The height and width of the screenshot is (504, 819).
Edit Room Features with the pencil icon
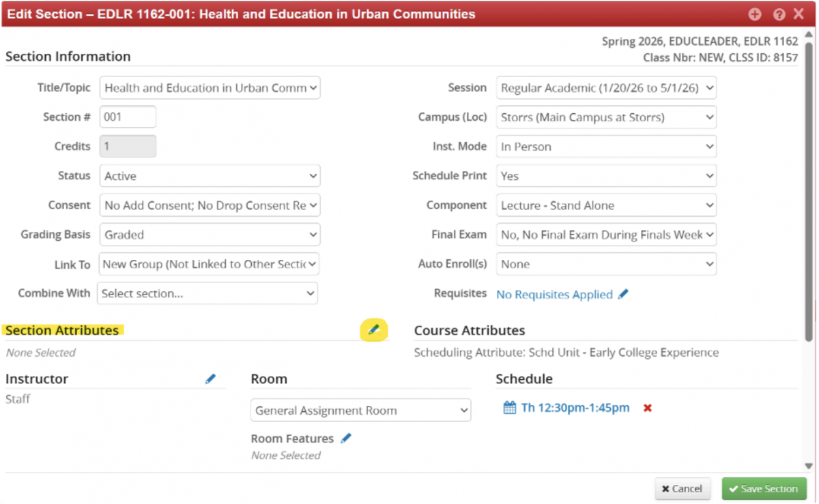coord(346,439)
